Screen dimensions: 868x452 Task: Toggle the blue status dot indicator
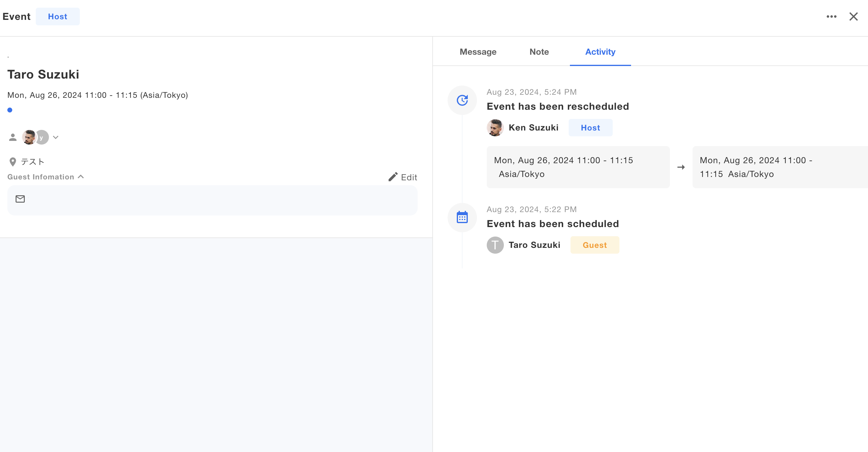click(x=9, y=110)
